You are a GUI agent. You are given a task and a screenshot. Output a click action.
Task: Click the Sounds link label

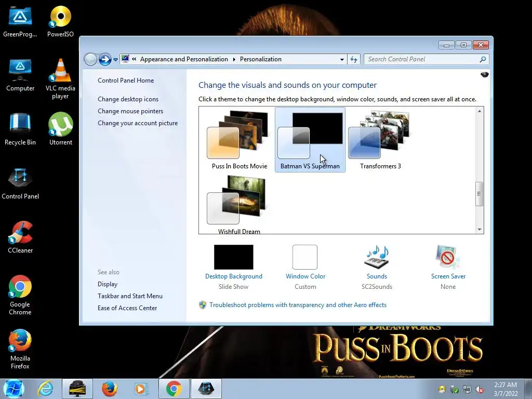coord(377,276)
